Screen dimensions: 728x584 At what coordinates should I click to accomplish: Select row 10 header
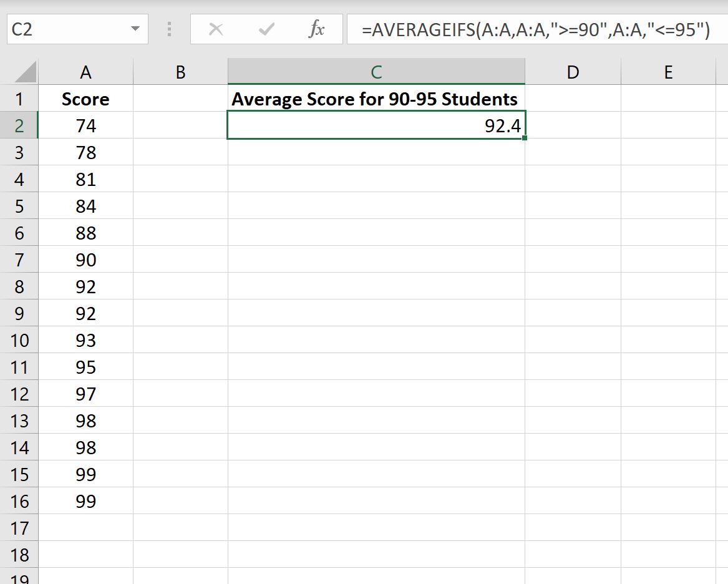point(19,340)
